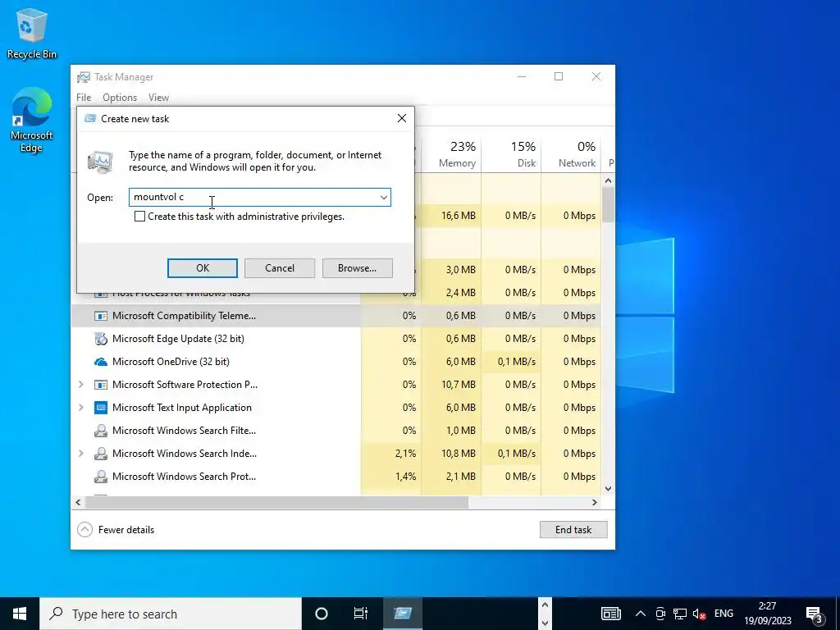Open News and interests in the taskbar
Viewport: 840px width, 630px height.
[610, 614]
